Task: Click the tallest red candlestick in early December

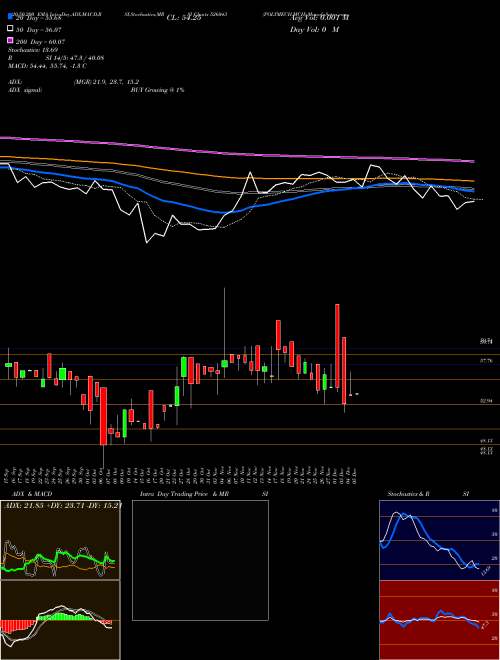Action: tap(337, 346)
